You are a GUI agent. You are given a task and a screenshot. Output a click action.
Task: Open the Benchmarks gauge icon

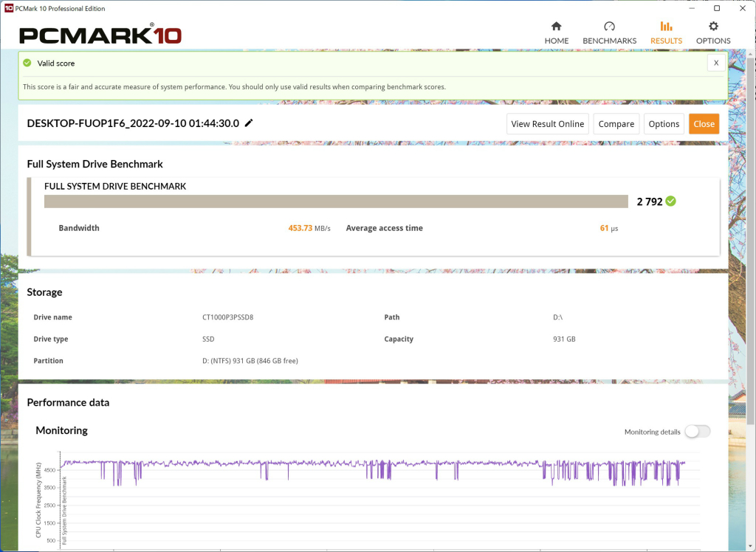[609, 26]
